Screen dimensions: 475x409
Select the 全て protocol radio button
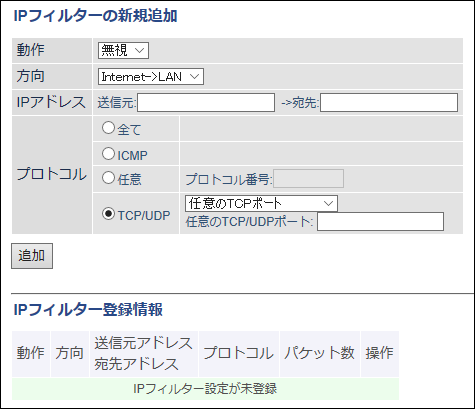coord(108,128)
